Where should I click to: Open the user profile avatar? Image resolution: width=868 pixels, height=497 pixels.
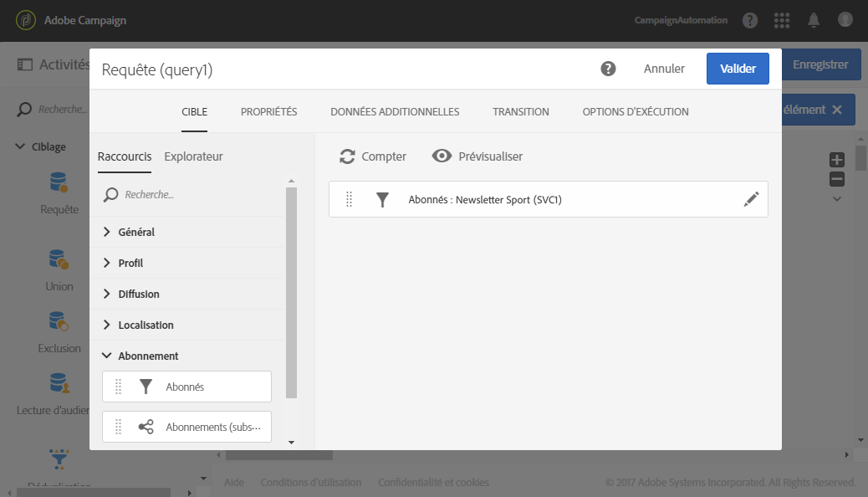[x=845, y=20]
